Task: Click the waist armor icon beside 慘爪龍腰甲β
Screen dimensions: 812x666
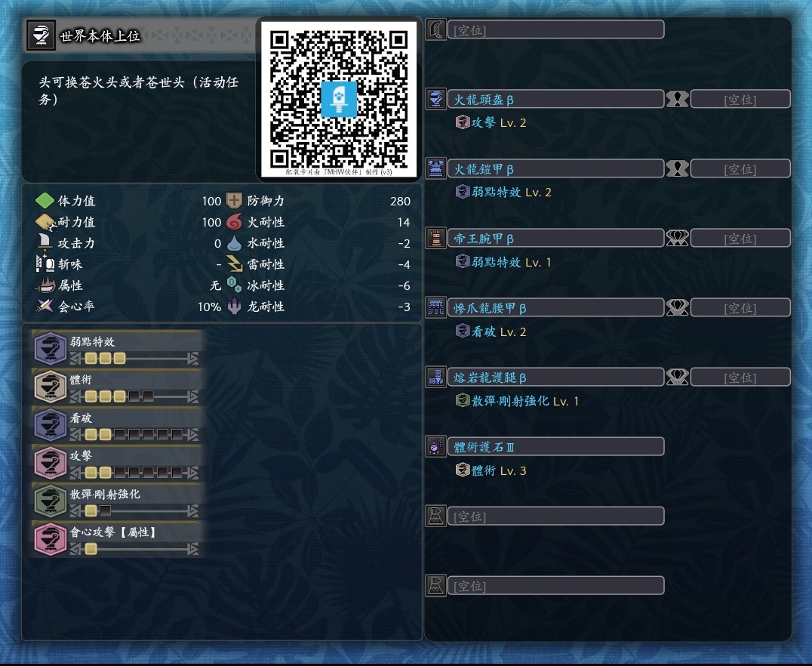Action: click(x=436, y=307)
